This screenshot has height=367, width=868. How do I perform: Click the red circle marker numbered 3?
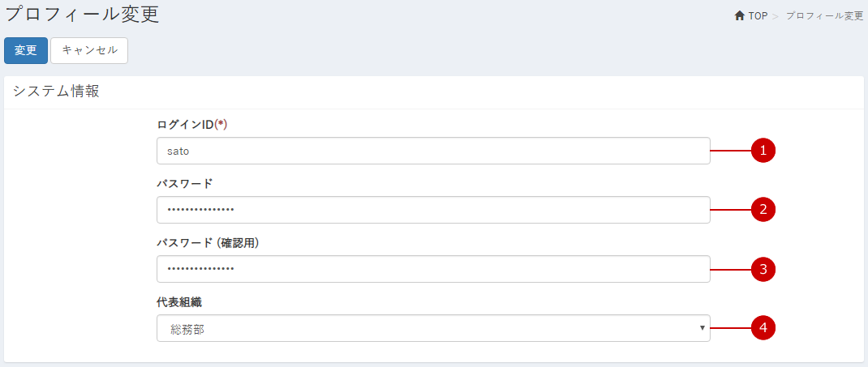[x=763, y=269]
